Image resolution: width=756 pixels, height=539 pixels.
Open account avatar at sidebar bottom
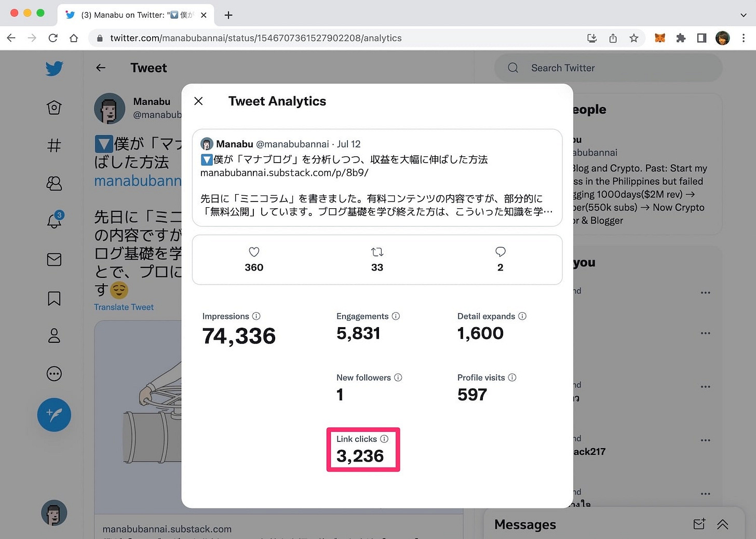(54, 513)
